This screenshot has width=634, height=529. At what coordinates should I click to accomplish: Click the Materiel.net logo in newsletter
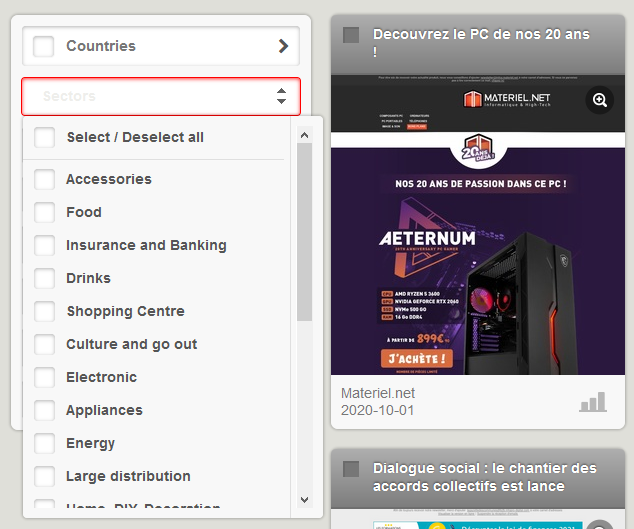pyautogui.click(x=506, y=100)
